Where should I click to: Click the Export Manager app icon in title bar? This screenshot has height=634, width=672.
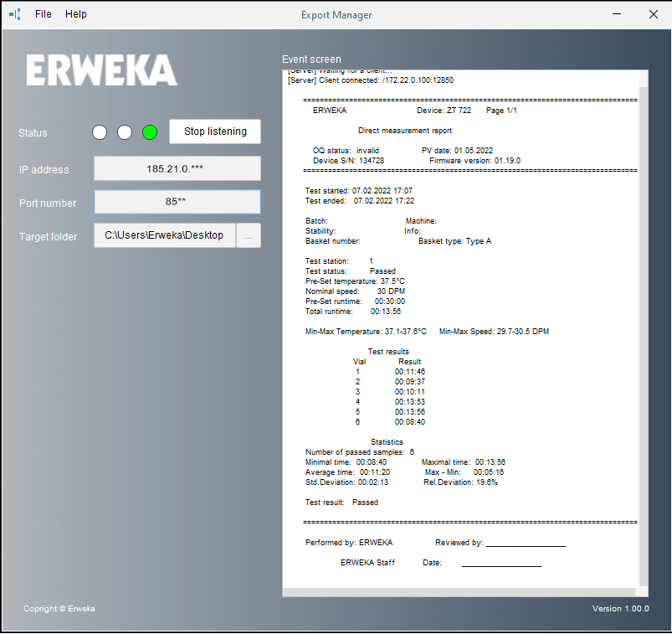14,14
